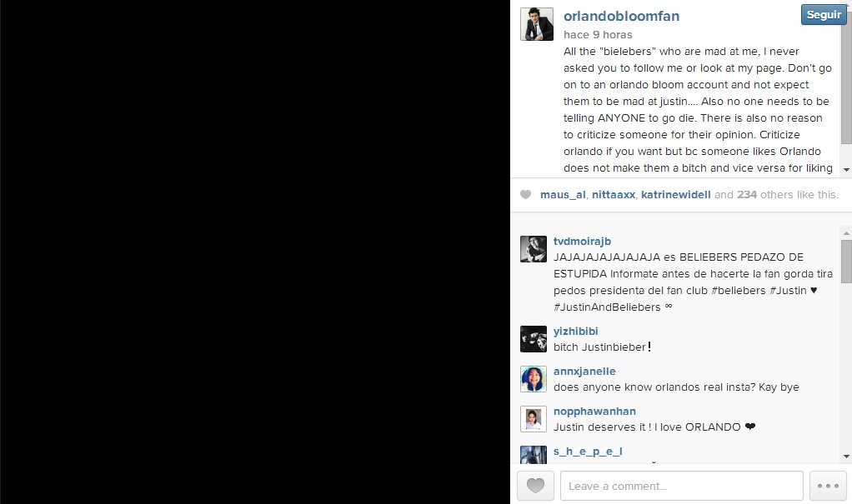Click the comments scrollbar thumb
Image resolution: width=852 pixels, height=504 pixels.
pyautogui.click(x=846, y=261)
